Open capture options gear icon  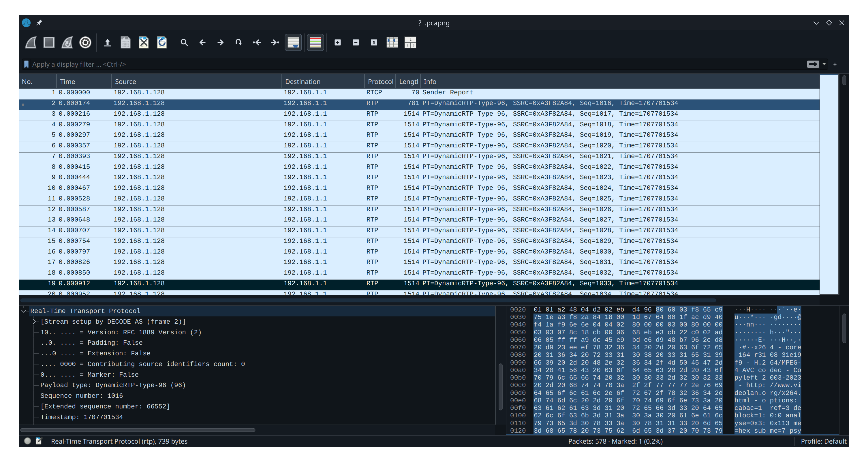point(86,42)
